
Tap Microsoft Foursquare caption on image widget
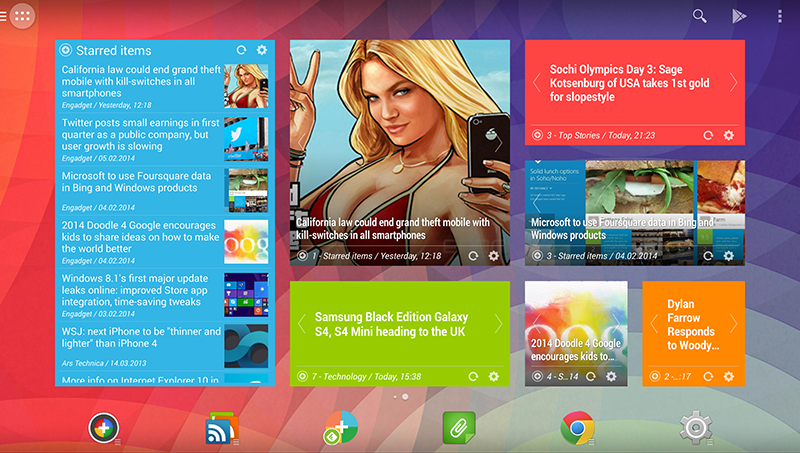[x=622, y=229]
